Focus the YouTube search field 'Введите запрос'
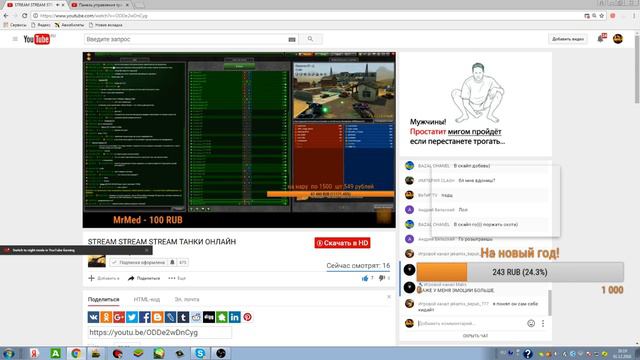This screenshot has height=360, width=640. pyautogui.click(x=186, y=39)
